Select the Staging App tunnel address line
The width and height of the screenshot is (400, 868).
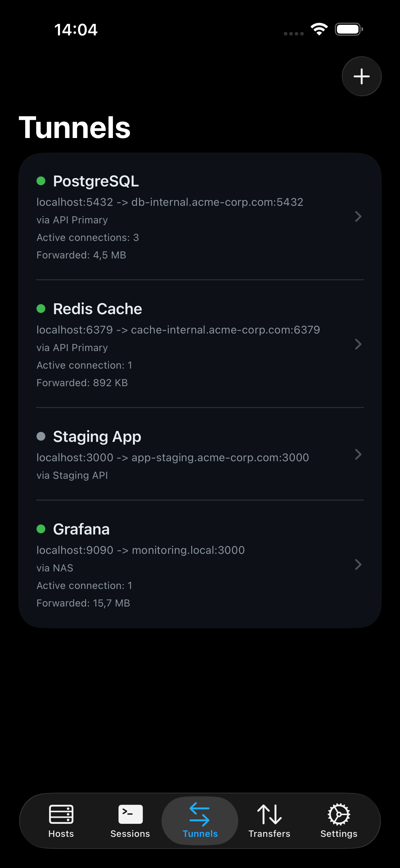pos(173,458)
